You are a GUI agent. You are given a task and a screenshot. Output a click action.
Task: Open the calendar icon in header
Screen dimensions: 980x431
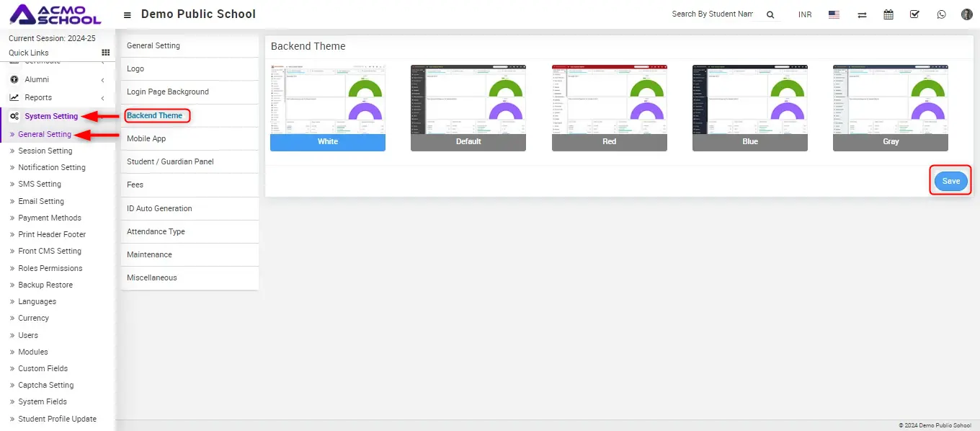[888, 14]
